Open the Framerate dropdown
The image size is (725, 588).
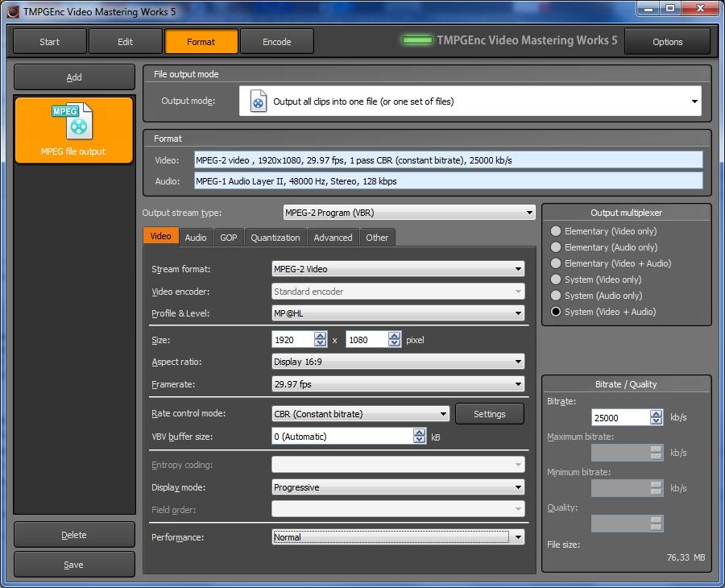point(398,384)
